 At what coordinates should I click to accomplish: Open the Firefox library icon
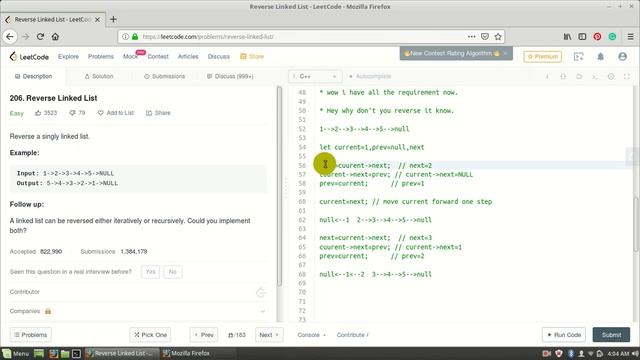coord(567,37)
